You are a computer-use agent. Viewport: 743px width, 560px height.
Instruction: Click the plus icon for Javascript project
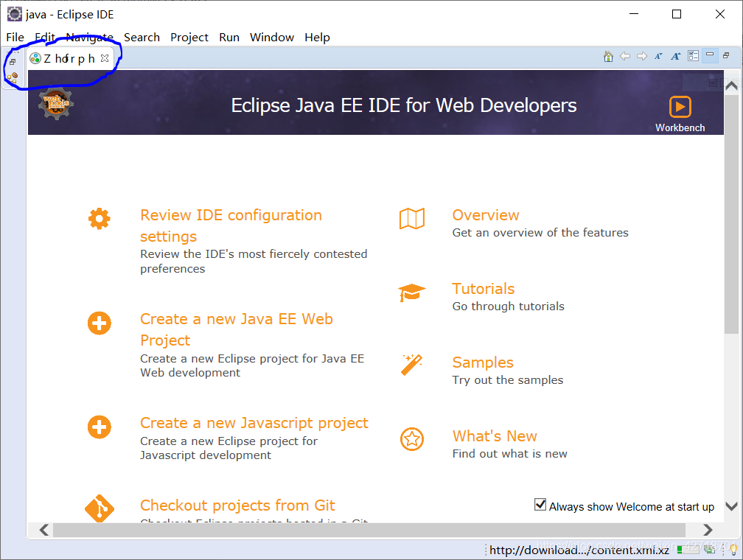[x=99, y=427]
